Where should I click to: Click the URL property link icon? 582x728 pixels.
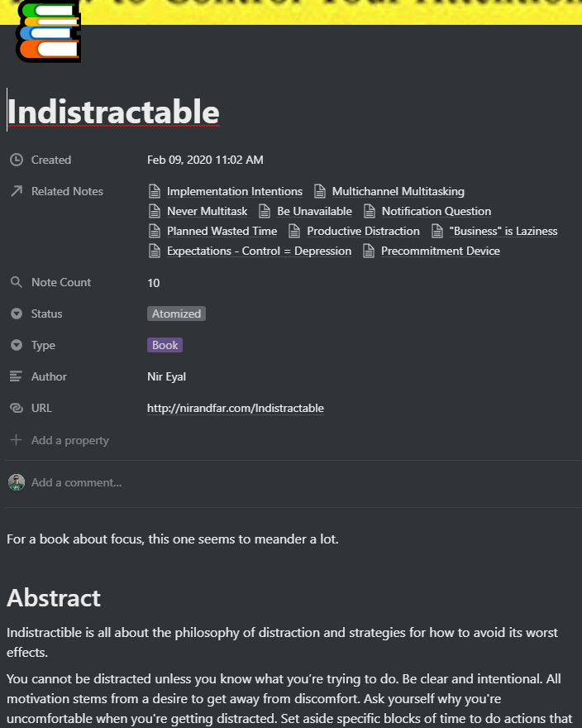[17, 408]
